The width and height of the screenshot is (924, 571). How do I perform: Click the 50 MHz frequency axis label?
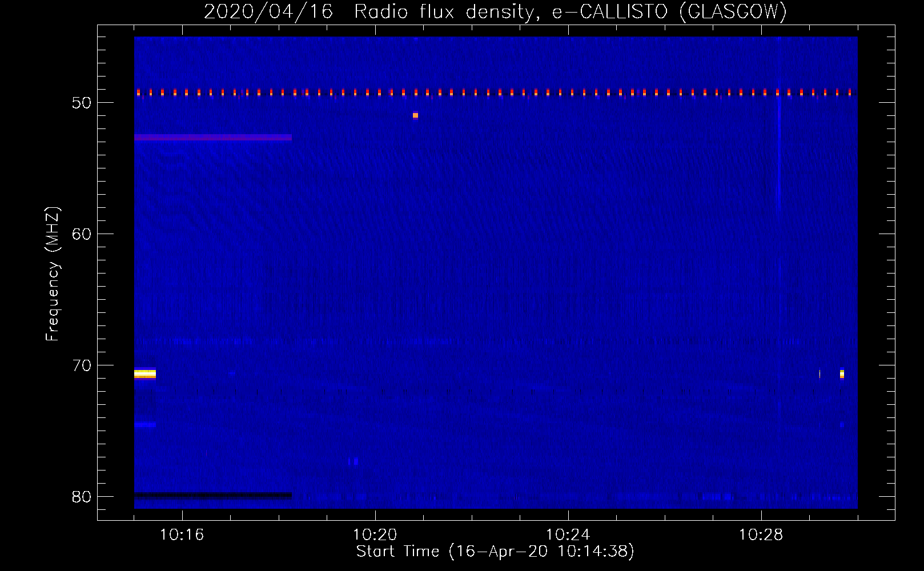[x=82, y=103]
